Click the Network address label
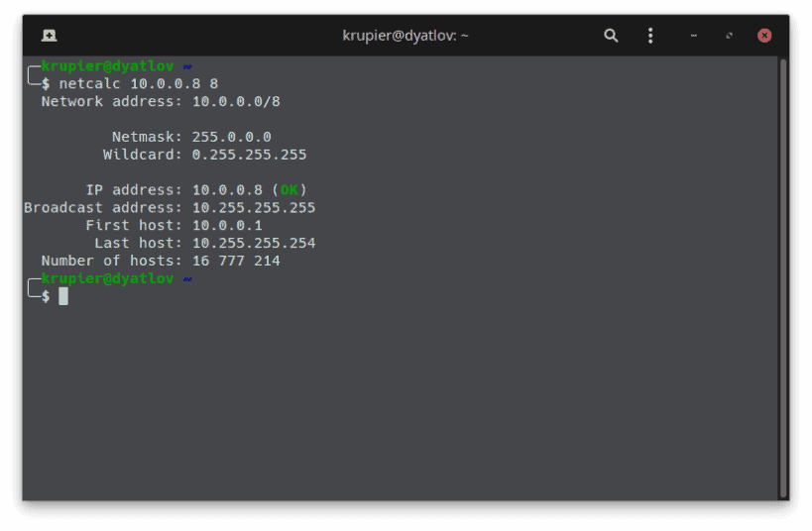 point(111,101)
